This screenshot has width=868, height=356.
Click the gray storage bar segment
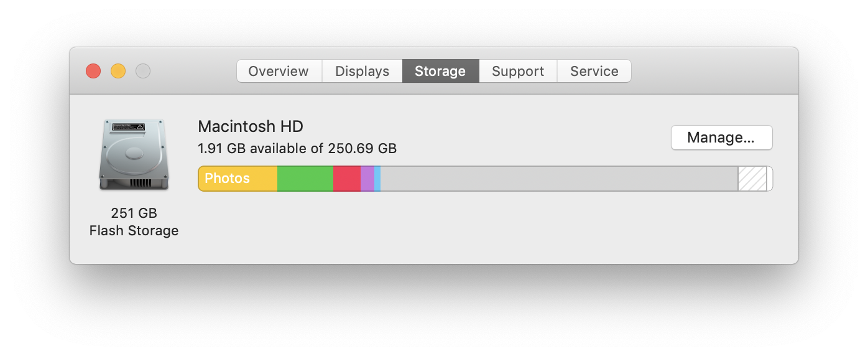click(x=559, y=179)
